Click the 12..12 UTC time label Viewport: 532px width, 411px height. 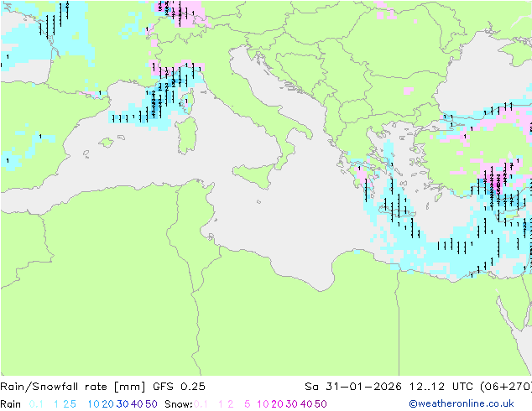coord(441,387)
